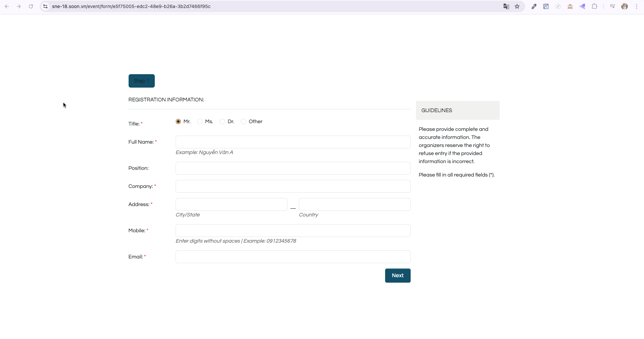Focus the Mobile number field

point(293,231)
